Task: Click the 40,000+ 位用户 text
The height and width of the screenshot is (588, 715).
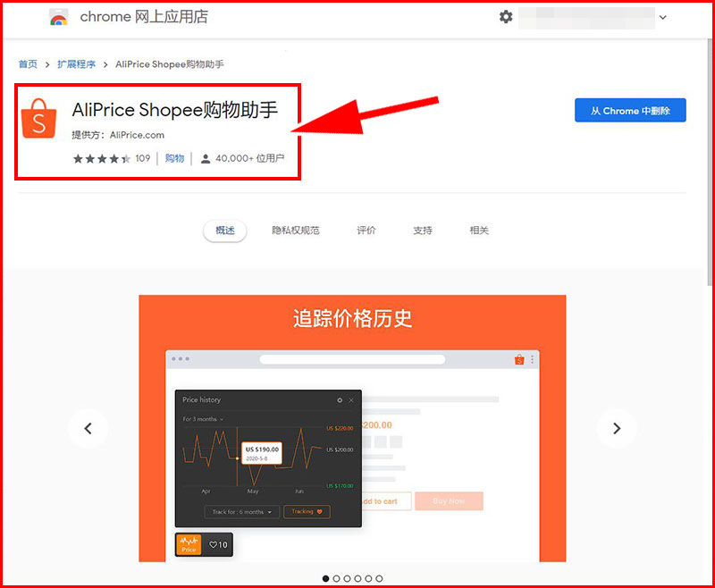Action: (249, 158)
